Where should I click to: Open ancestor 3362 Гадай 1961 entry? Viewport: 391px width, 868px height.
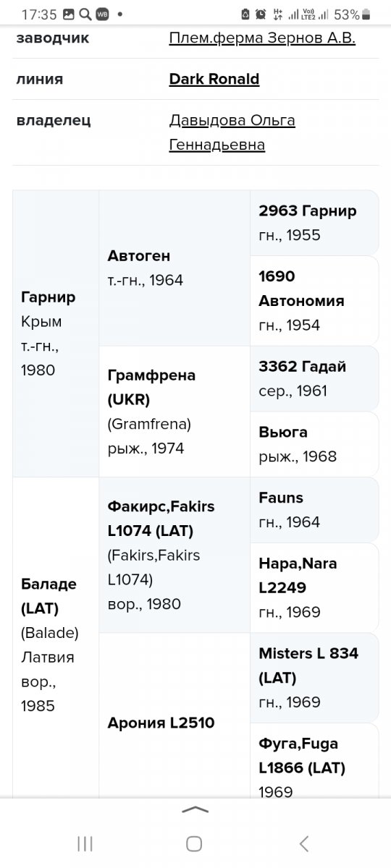click(x=314, y=378)
